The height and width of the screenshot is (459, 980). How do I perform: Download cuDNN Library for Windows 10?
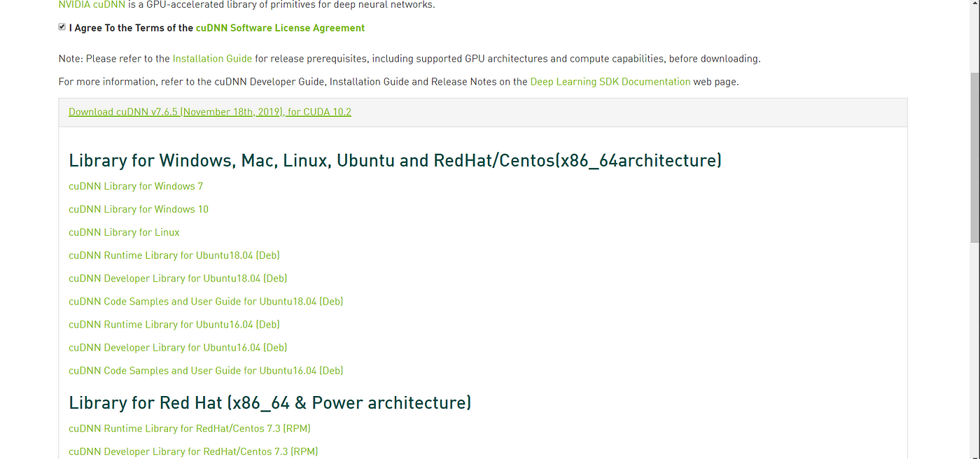[x=139, y=209]
